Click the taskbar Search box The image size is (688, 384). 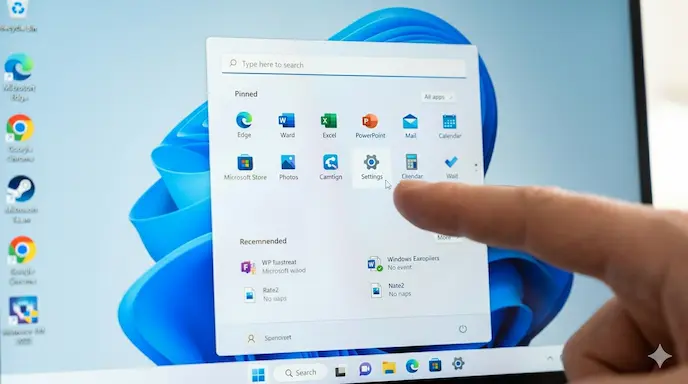tap(301, 373)
